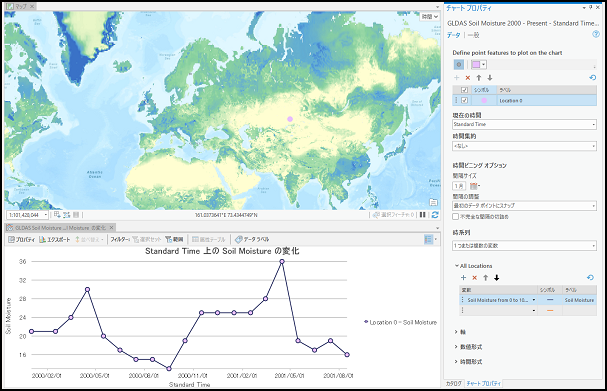Image resolution: width=607 pixels, height=391 pixels.
Task: Expand the Number format section
Action: pos(456,346)
